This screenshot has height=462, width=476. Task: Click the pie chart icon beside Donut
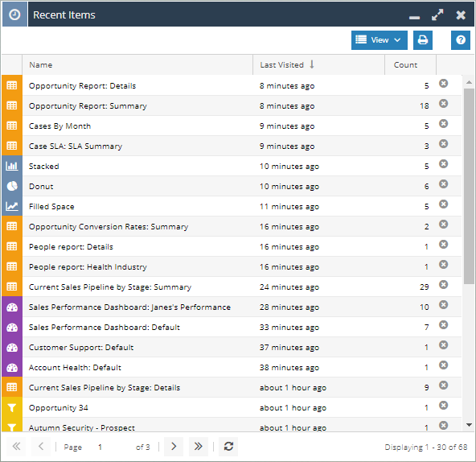click(x=12, y=186)
